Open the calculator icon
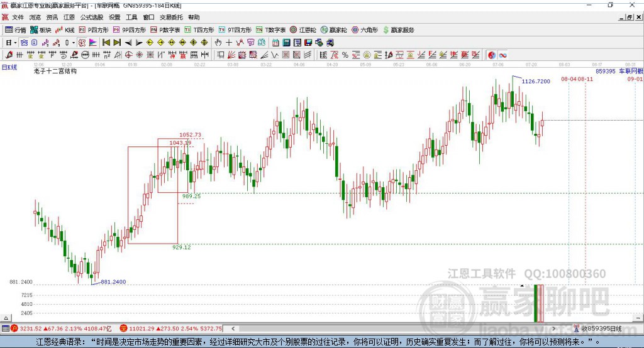This screenshot has height=348, width=644. (x=286, y=43)
